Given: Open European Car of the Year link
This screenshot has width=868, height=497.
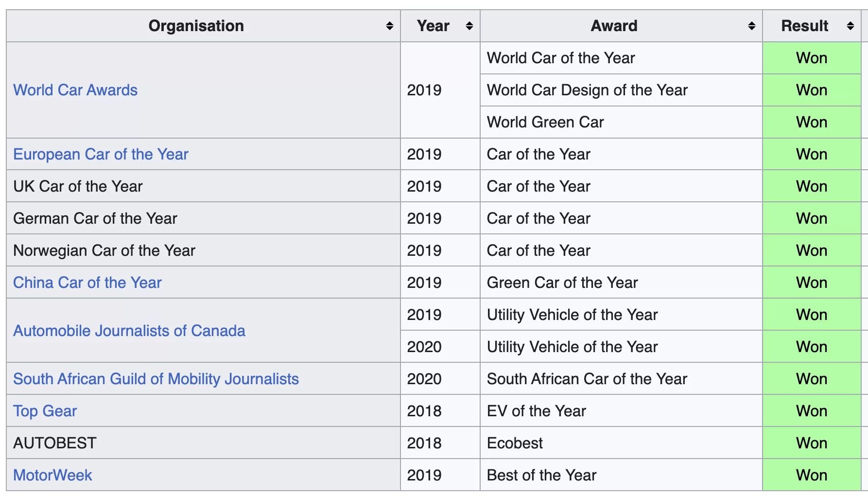Looking at the screenshot, I should [101, 154].
